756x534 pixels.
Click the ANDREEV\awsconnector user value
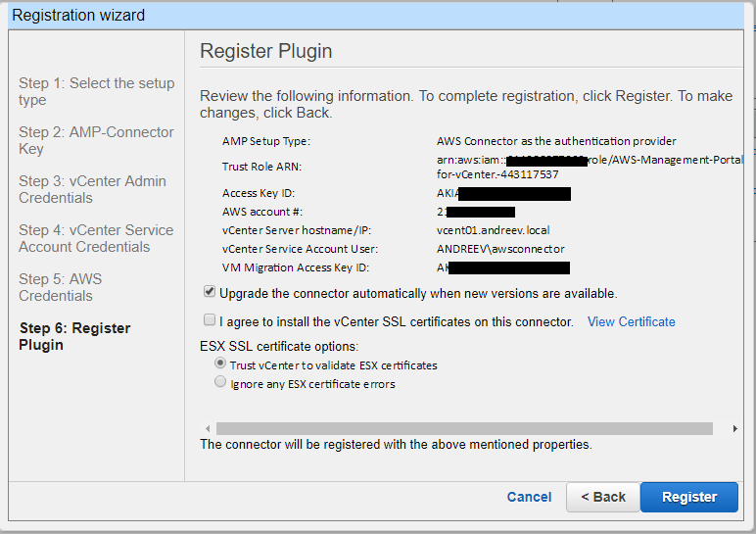coord(500,249)
